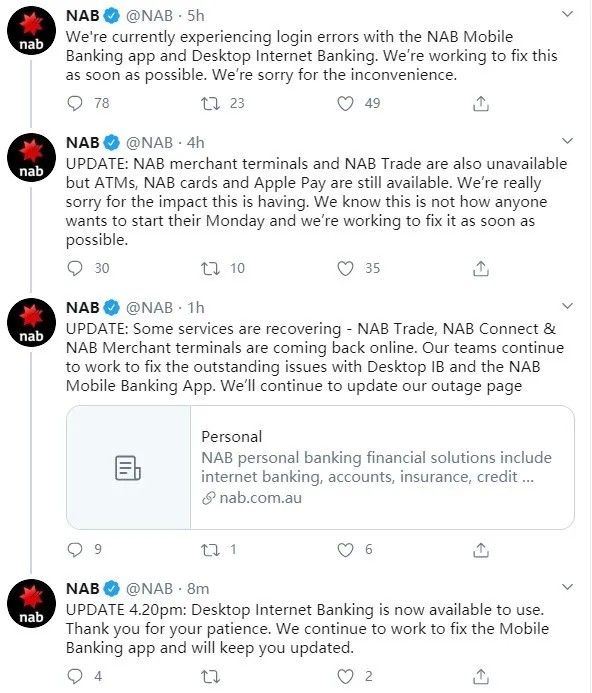Expand options chevron on the 8m tweet

[x=567, y=587]
